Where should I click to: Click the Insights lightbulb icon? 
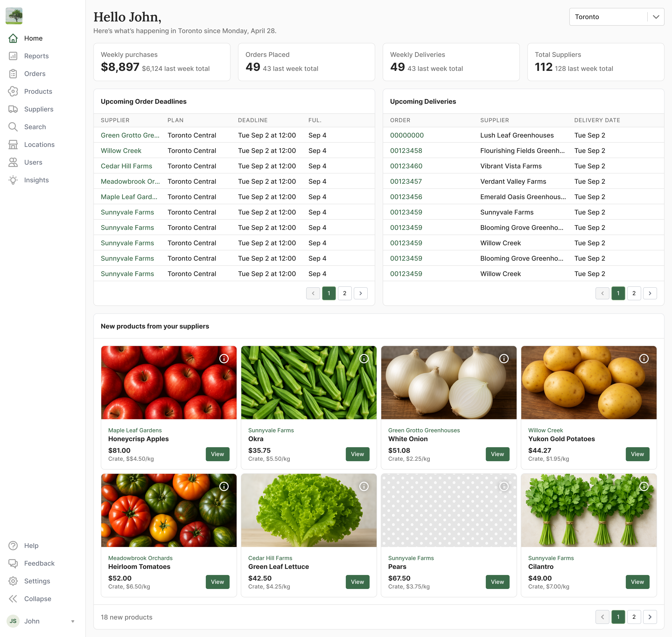tap(13, 180)
